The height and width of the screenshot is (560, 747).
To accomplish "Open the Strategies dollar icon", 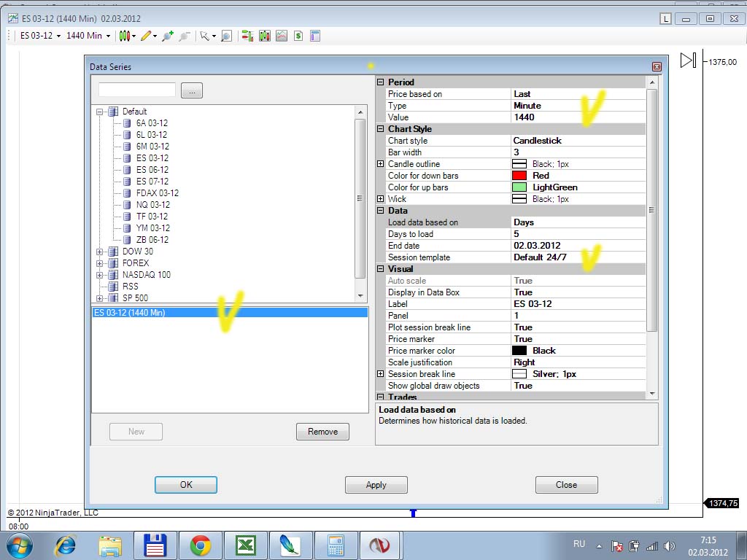I will click(x=298, y=36).
